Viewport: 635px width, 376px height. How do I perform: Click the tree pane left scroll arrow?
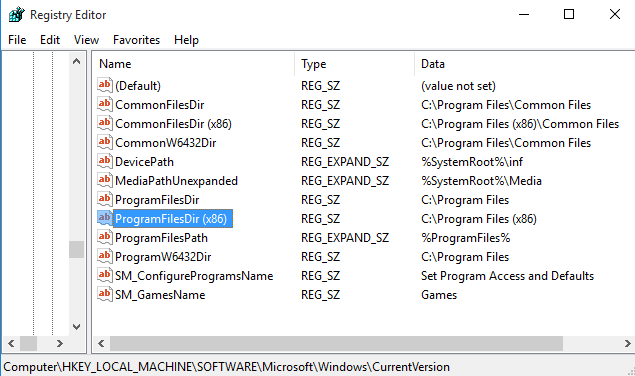pos(11,344)
